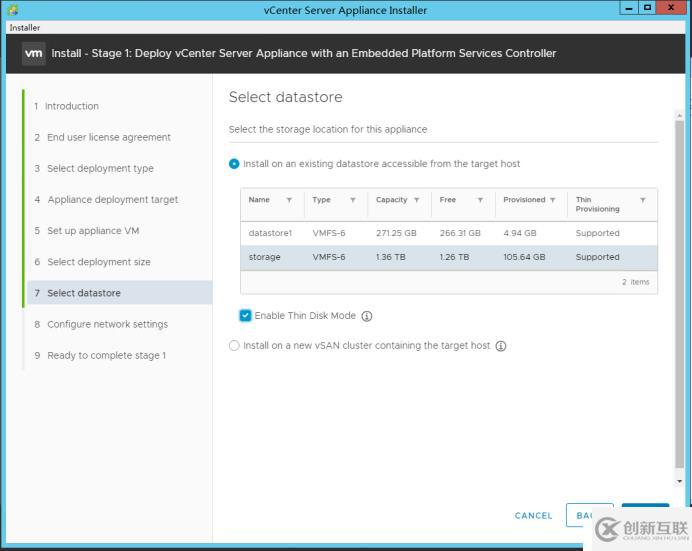Click the vertical scrollbar thumb
The width and height of the screenshot is (692, 551).
[680, 295]
